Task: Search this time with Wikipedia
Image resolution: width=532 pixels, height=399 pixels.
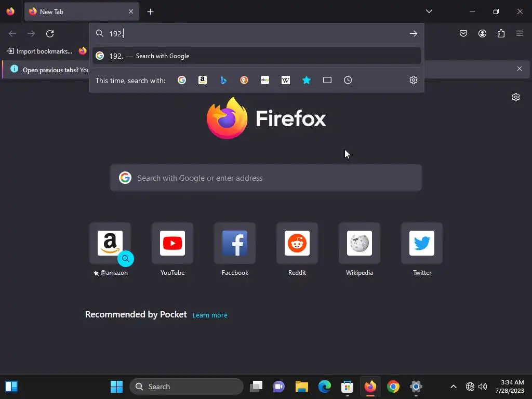Action: 286,80
